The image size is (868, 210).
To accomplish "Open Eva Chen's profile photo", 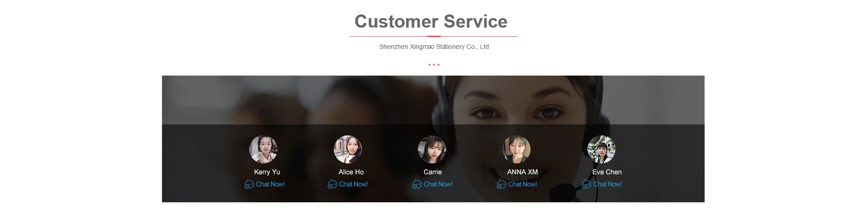I will 601,149.
